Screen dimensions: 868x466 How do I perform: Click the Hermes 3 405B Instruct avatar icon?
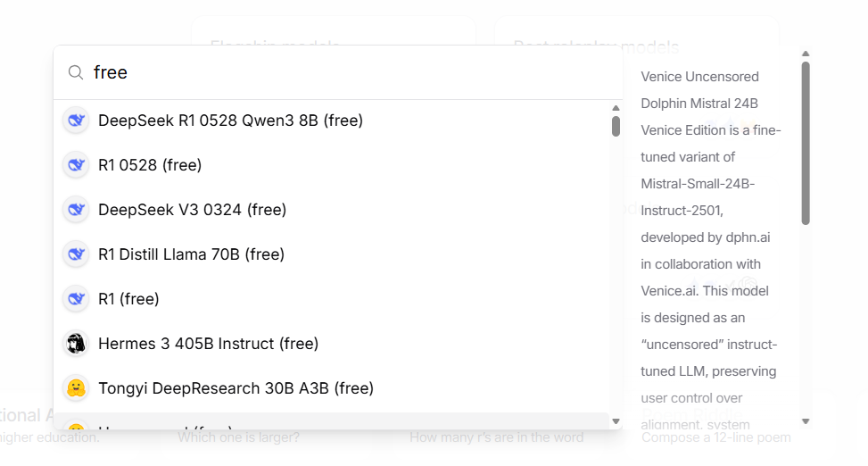click(x=76, y=344)
